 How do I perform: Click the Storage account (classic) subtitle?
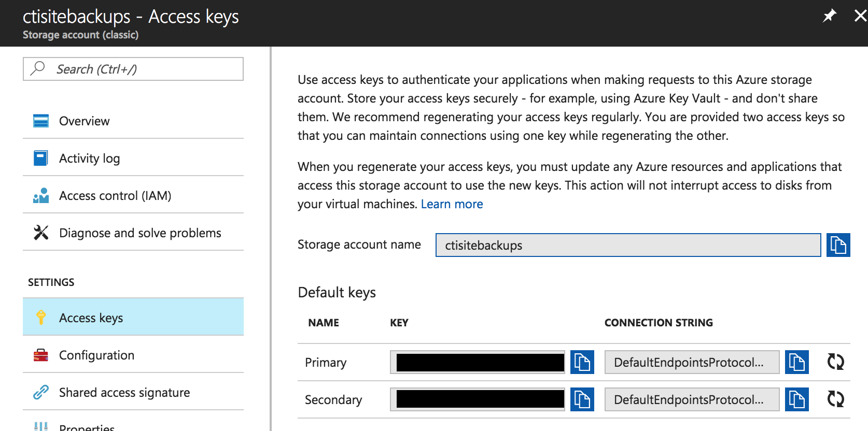tap(80, 35)
